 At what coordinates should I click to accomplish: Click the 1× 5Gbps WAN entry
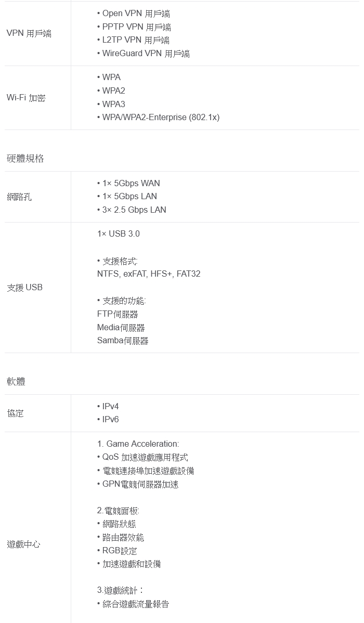pos(131,183)
